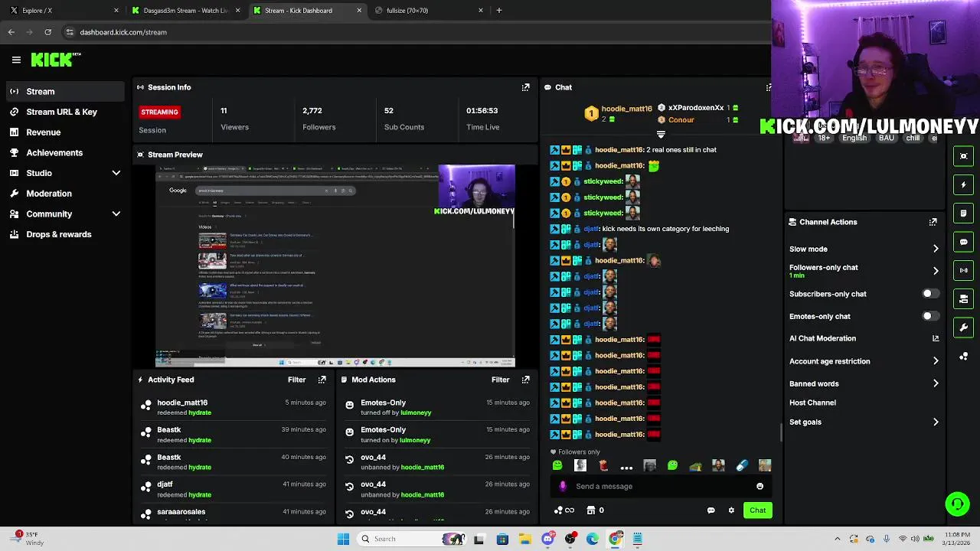980x551 pixels.
Task: Open chat settings gear icon
Action: click(x=731, y=510)
